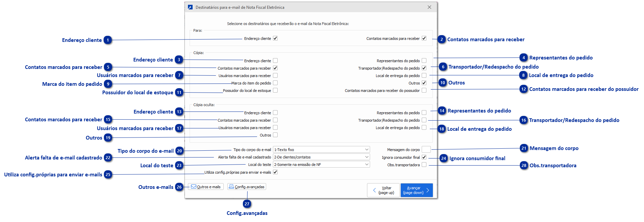The image size is (644, 222).
Task: Click numbered callout 27 for Config.avançadas
Action: [x=247, y=204]
